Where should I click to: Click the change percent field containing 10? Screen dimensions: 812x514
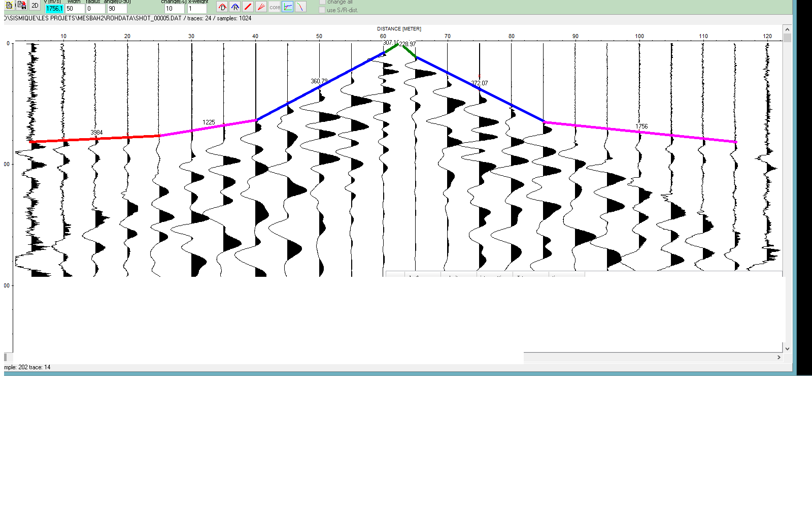(174, 9)
